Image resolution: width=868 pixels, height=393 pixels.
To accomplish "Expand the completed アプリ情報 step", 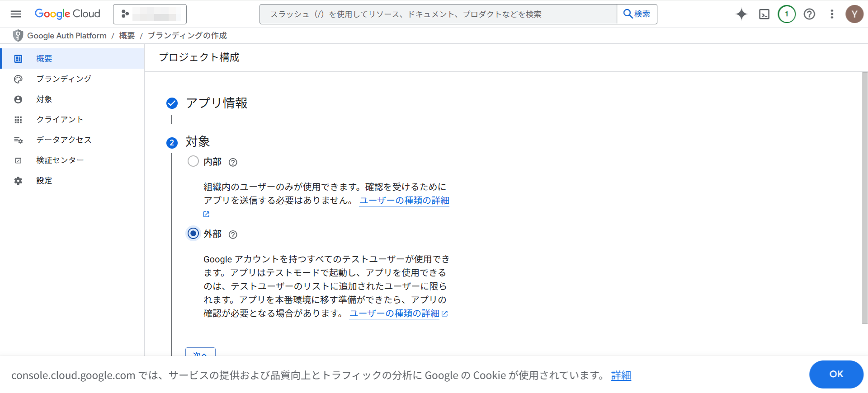I will 217,103.
